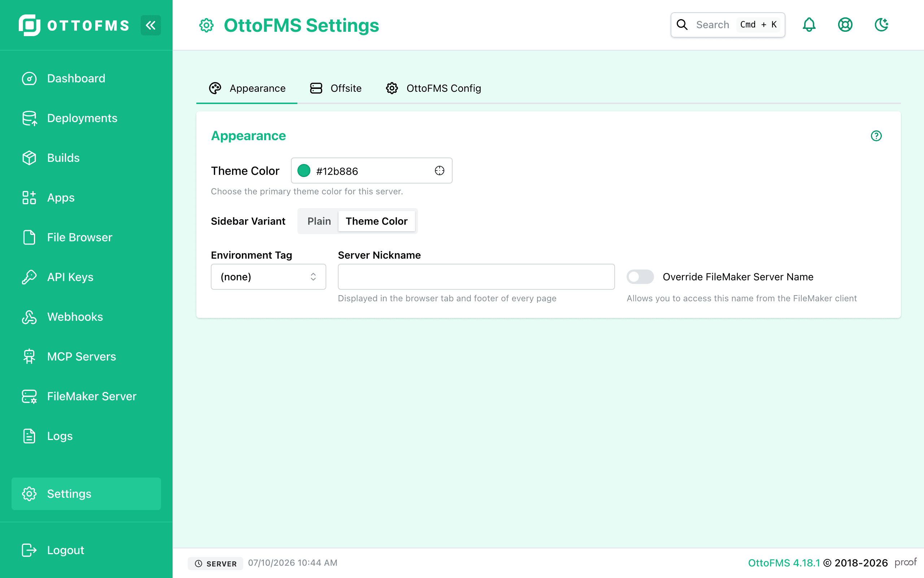Open Appearance help question mark icon
The height and width of the screenshot is (578, 924).
pos(876,136)
